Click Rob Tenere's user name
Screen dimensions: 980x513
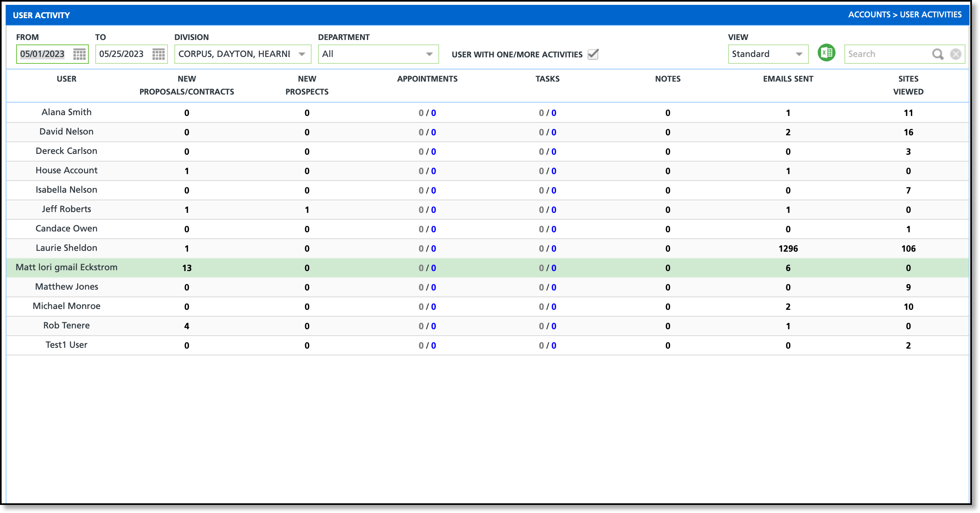(x=67, y=326)
